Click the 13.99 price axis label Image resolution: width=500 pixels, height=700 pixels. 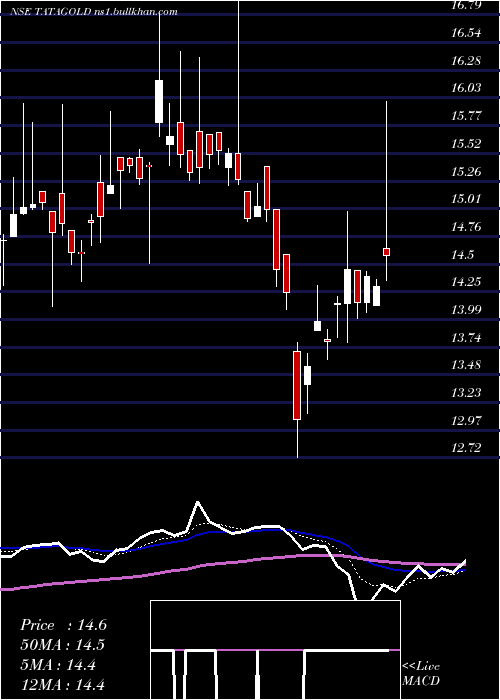click(466, 310)
